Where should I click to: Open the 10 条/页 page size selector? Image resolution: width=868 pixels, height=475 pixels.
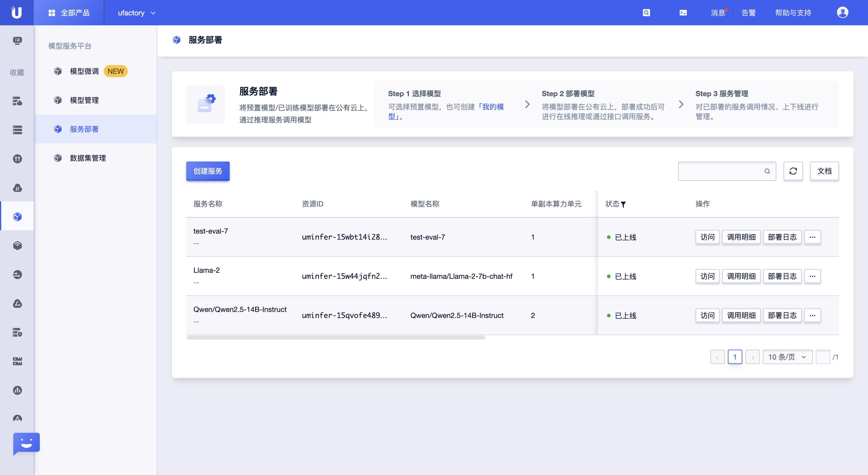point(787,357)
